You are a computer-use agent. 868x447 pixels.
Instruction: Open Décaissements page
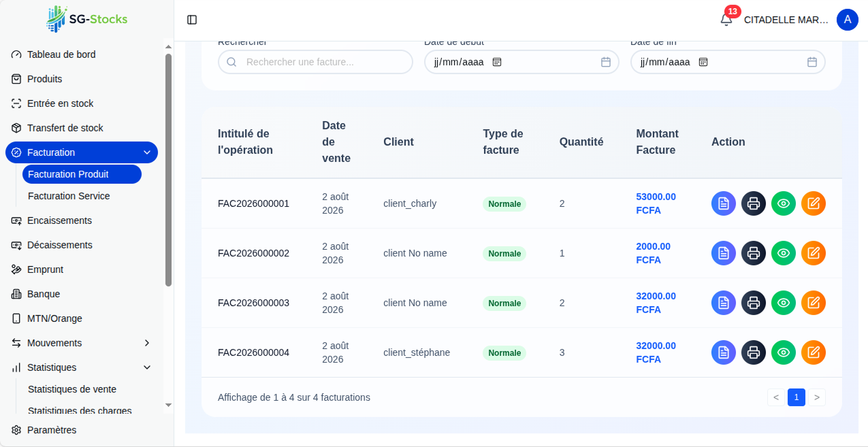coord(82,245)
